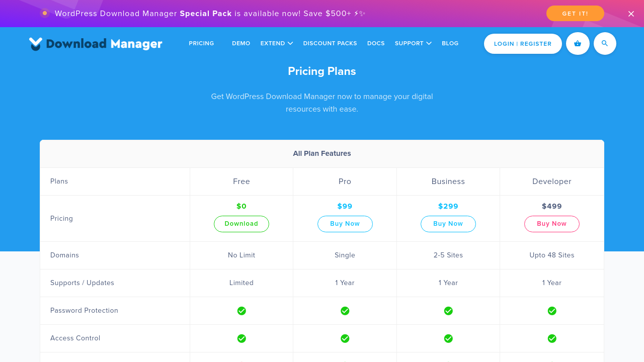Open the Pricing menu item

point(201,44)
